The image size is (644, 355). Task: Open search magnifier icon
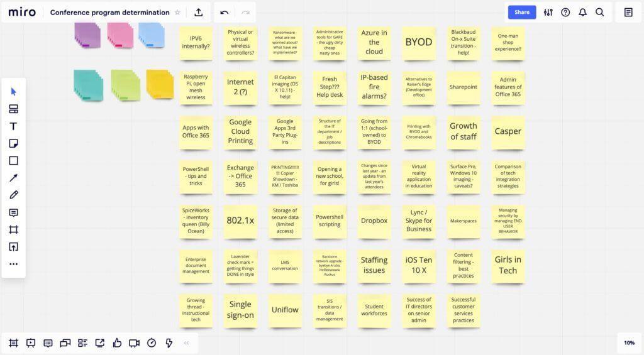pyautogui.click(x=599, y=13)
